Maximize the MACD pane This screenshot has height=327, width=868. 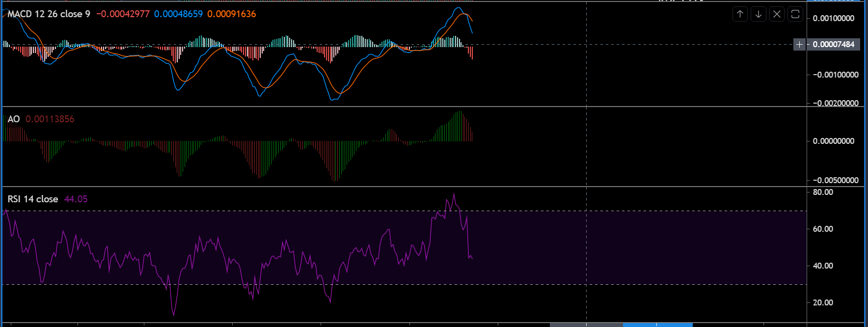(795, 14)
